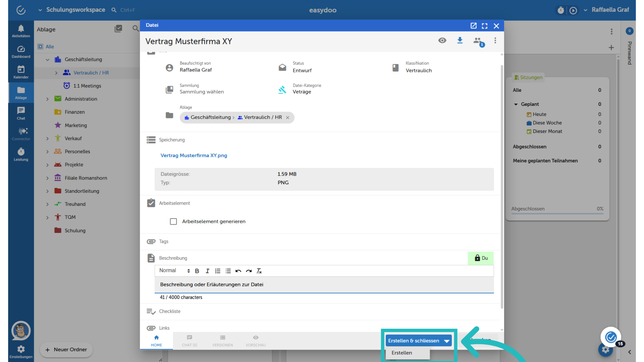Select the Finanzen folder
644x362 pixels.
tap(74, 112)
